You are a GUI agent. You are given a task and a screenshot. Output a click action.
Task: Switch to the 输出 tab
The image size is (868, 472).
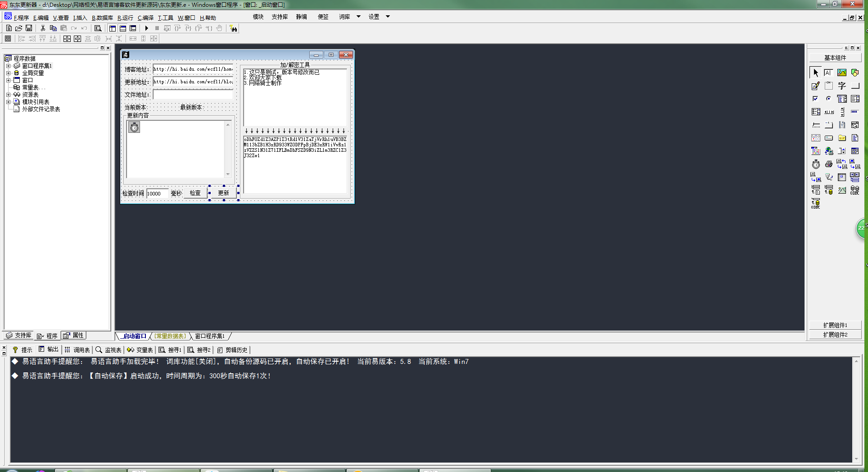[49, 349]
